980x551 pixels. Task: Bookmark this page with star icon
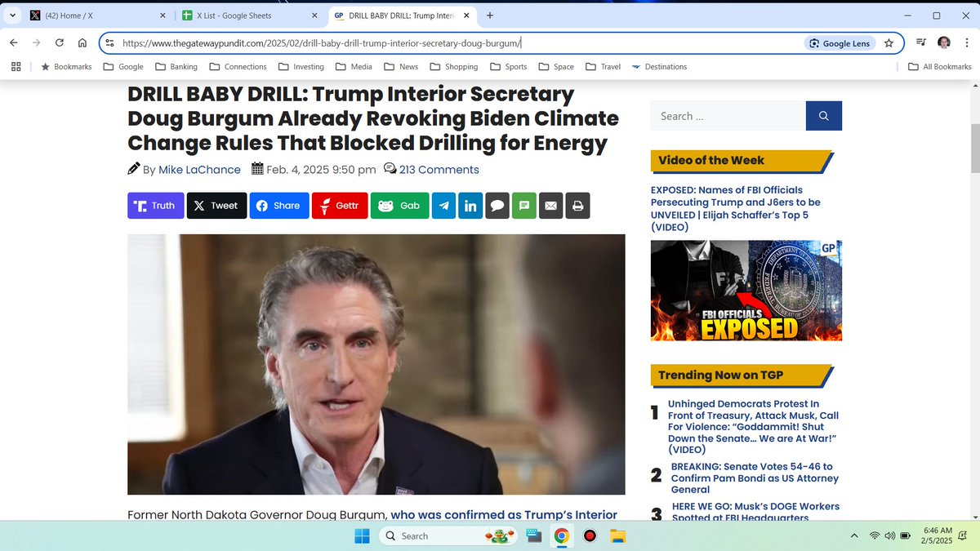[889, 43]
